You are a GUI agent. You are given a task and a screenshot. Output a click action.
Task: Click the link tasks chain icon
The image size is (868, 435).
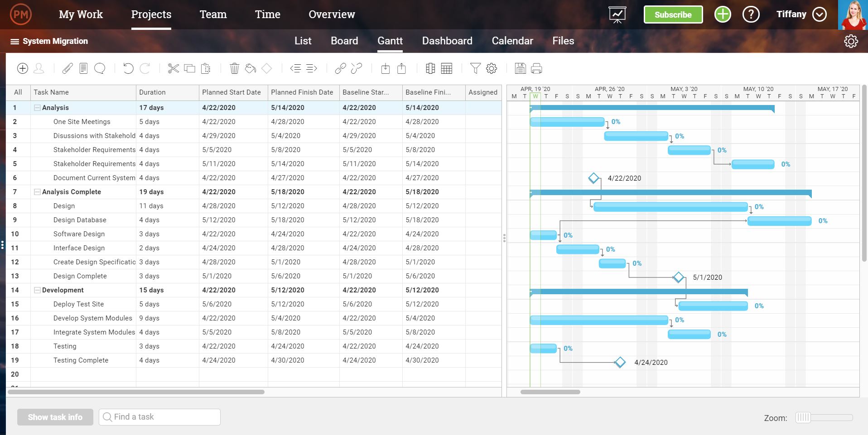[x=340, y=68]
